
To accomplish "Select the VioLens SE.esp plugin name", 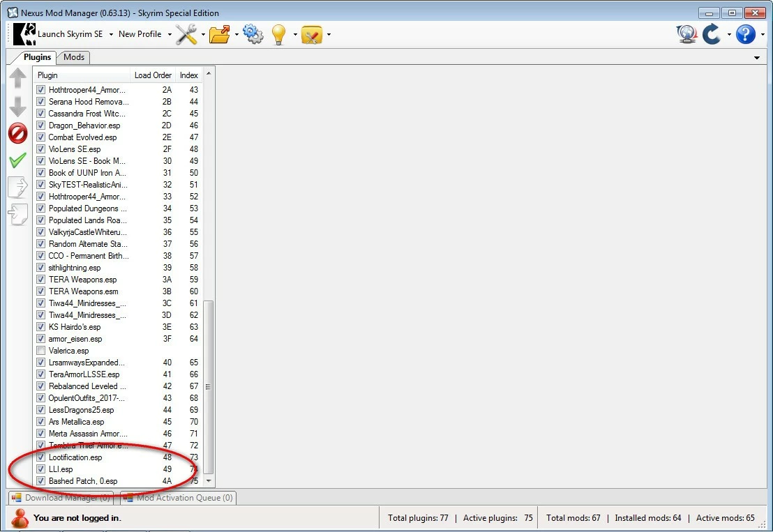I will pyautogui.click(x=75, y=149).
